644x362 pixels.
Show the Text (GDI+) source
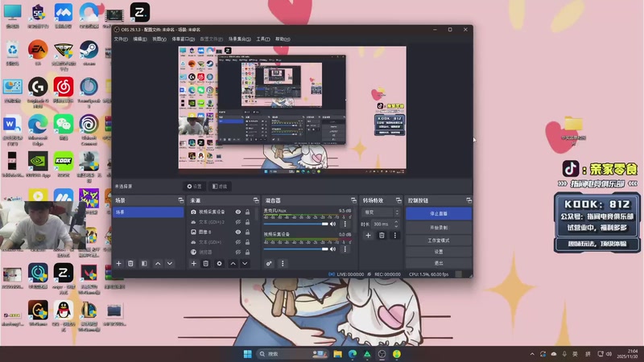(237, 242)
